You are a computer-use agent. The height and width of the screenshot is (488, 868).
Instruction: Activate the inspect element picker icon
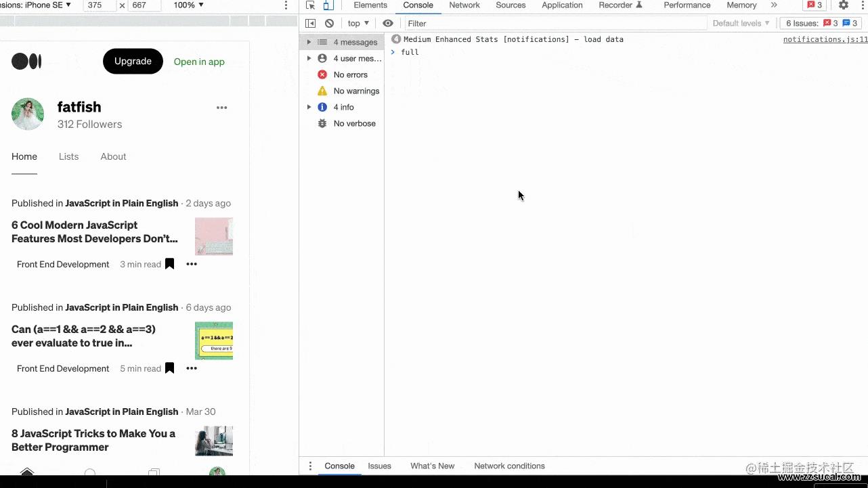310,5
